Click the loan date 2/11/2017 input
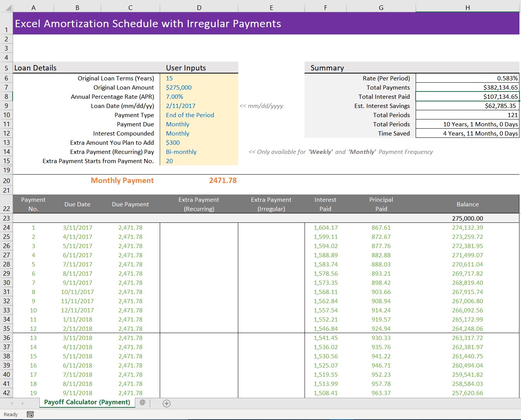This screenshot has height=420, width=521. pyautogui.click(x=199, y=106)
